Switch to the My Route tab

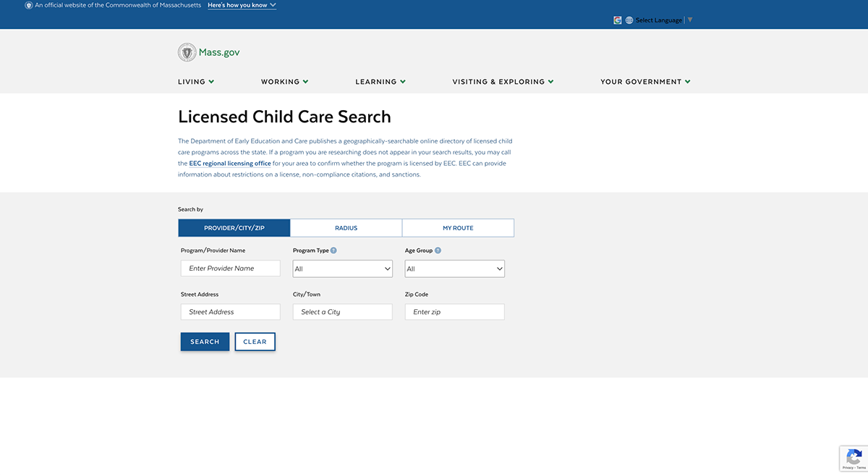[x=458, y=228]
